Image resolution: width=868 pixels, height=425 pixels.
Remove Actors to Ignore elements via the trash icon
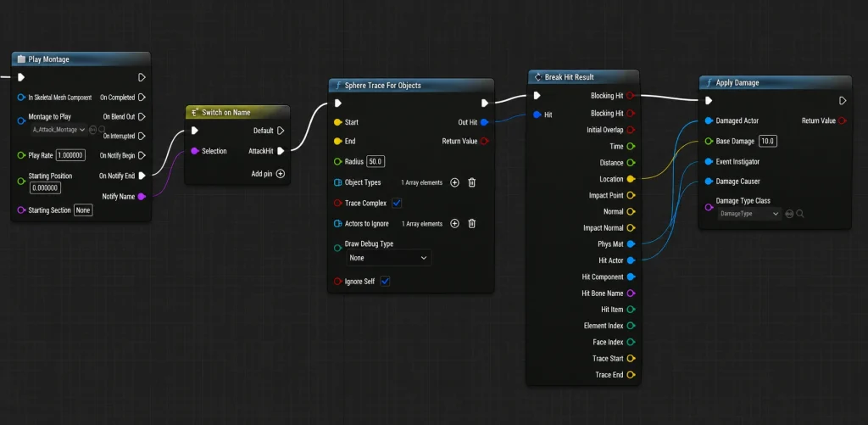[471, 223]
